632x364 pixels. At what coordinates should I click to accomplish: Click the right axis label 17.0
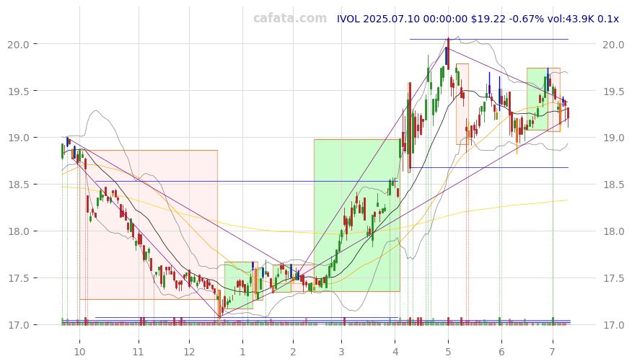(613, 325)
